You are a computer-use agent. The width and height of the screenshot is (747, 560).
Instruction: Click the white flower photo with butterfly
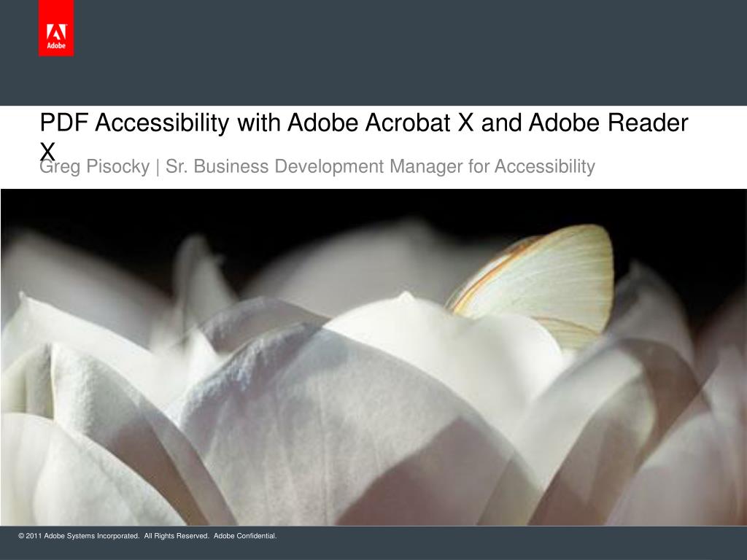pos(373,357)
